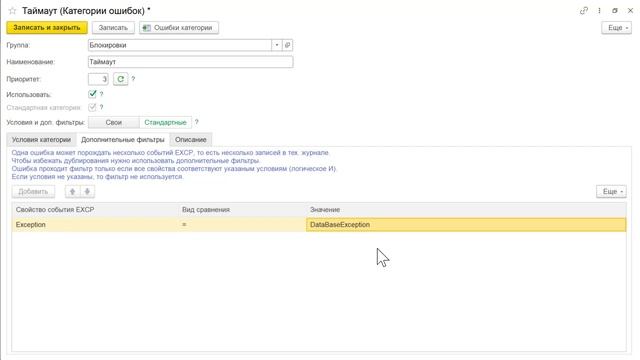Select the equals comparison cell
The image size is (640, 360).
pyautogui.click(x=242, y=225)
